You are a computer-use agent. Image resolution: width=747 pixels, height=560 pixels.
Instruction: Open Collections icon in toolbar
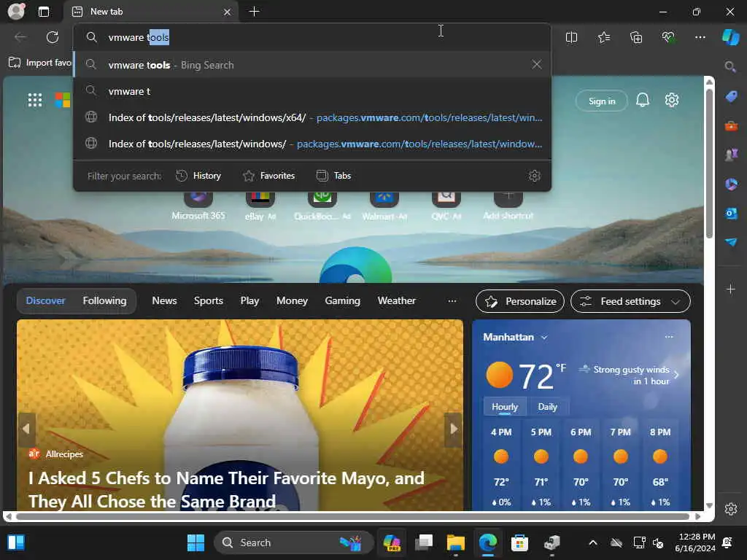pos(636,37)
